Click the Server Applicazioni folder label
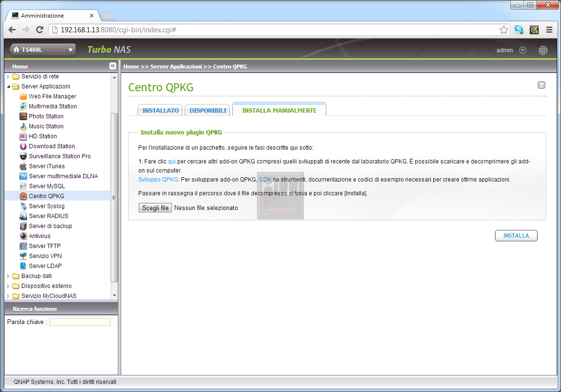 click(46, 86)
